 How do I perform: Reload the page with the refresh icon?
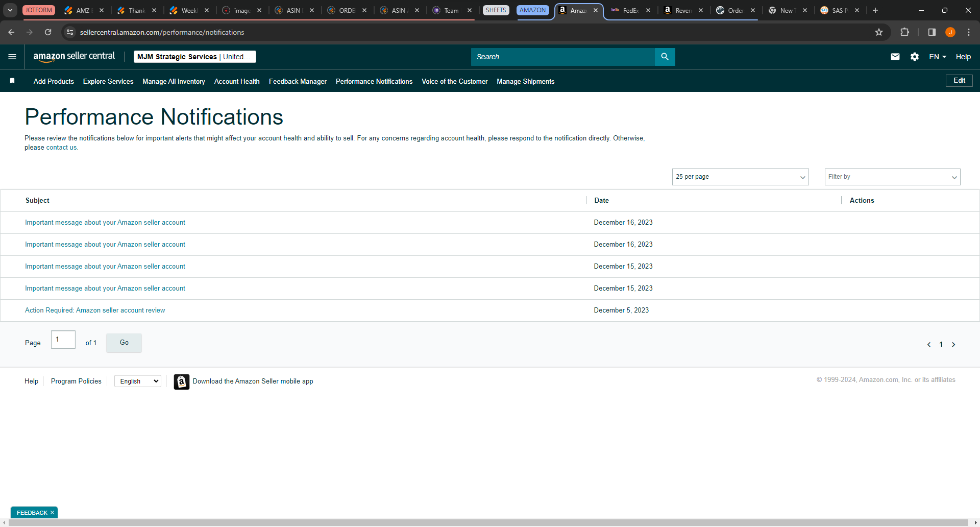(x=48, y=32)
